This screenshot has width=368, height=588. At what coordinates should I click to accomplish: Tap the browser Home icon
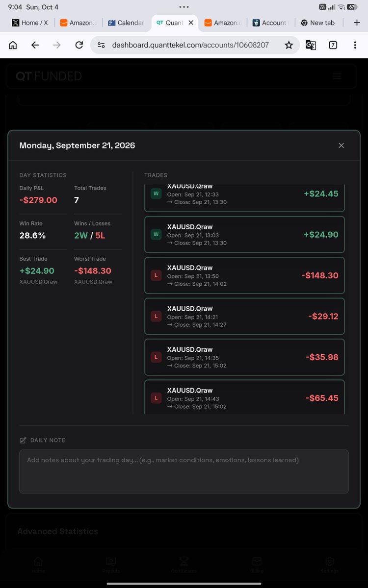coord(13,45)
